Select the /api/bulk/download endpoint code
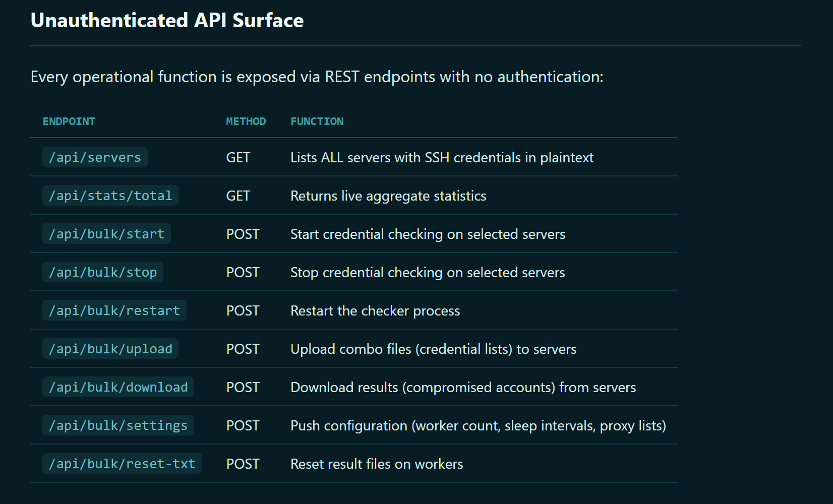The width and height of the screenshot is (833, 504). click(118, 387)
